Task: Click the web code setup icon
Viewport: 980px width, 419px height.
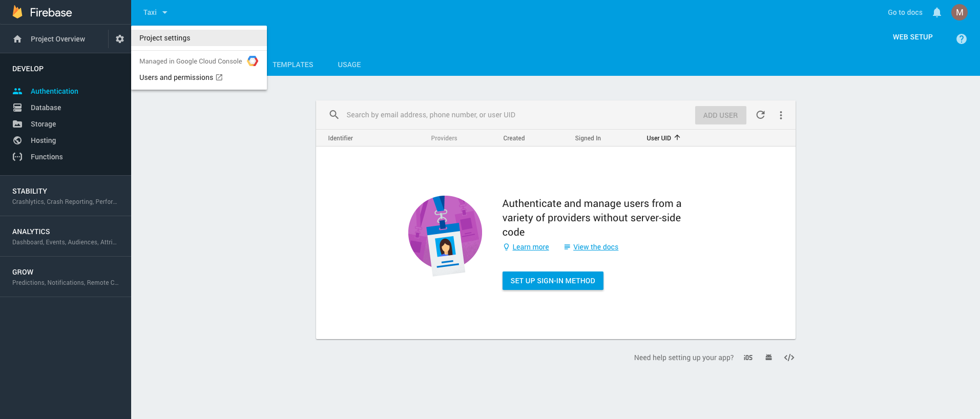Action: click(789, 358)
